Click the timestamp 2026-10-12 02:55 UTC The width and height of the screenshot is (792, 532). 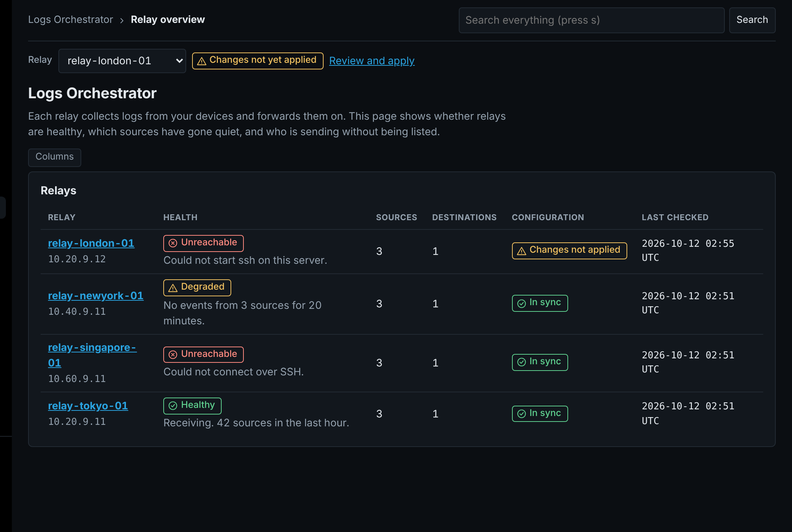[x=688, y=250]
